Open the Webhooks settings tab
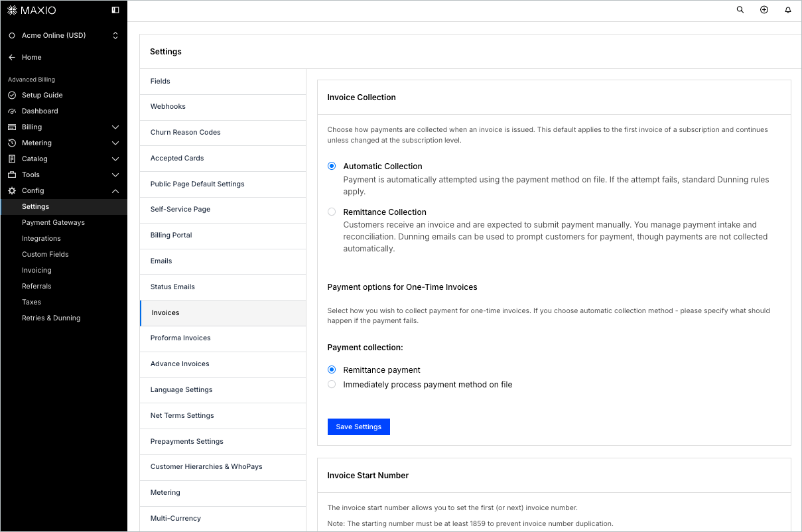Image resolution: width=802 pixels, height=532 pixels. 223,107
